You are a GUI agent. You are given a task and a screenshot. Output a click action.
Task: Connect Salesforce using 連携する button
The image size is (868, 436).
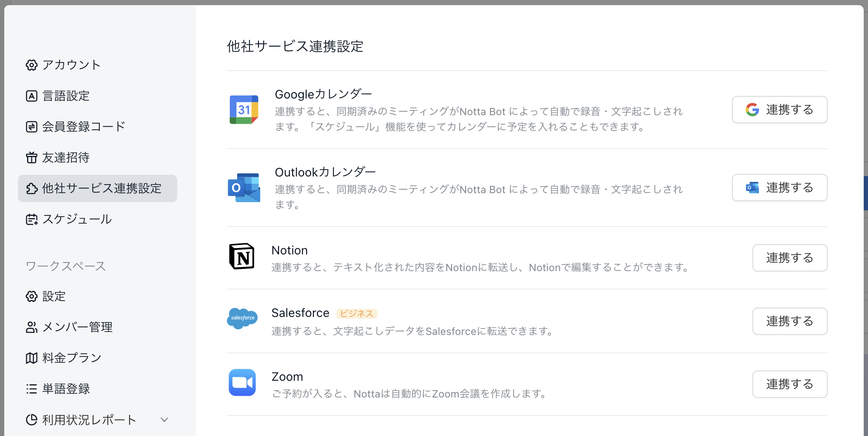point(790,321)
